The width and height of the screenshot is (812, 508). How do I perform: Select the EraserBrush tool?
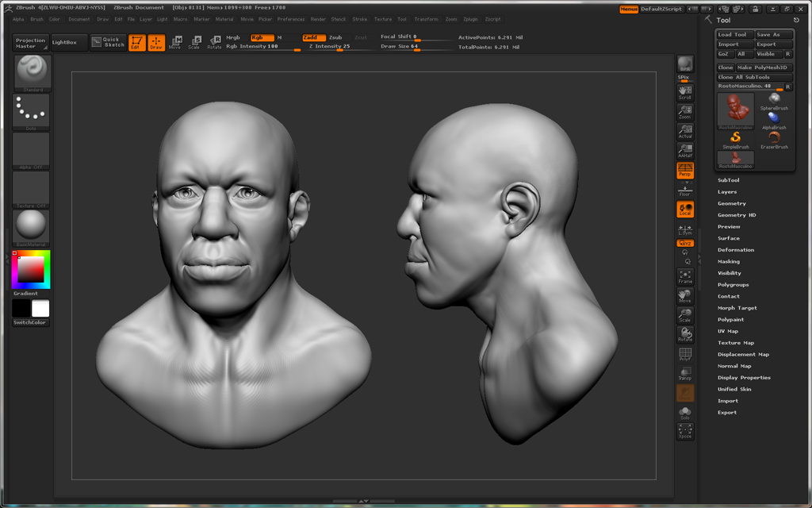click(774, 140)
